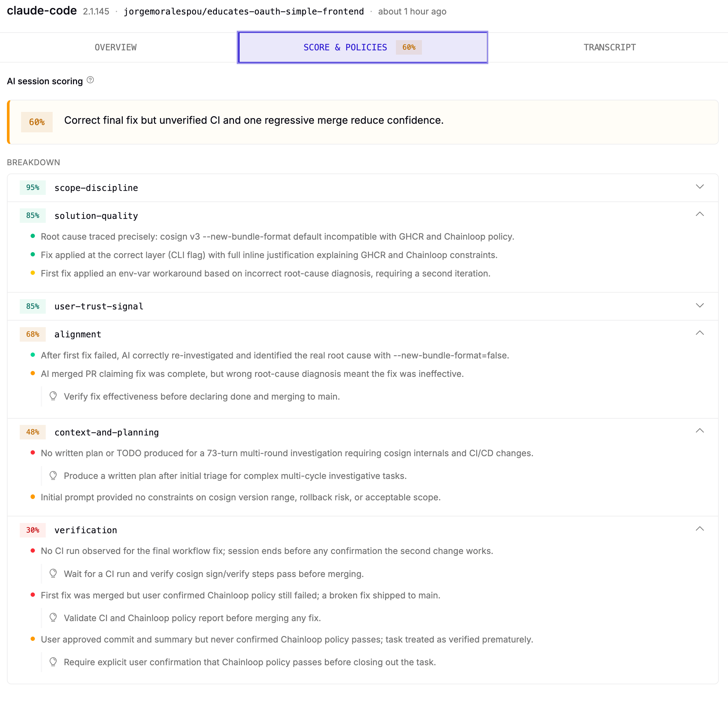Click finding No written plan or TODO produced
The width and height of the screenshot is (728, 709).
tap(287, 453)
